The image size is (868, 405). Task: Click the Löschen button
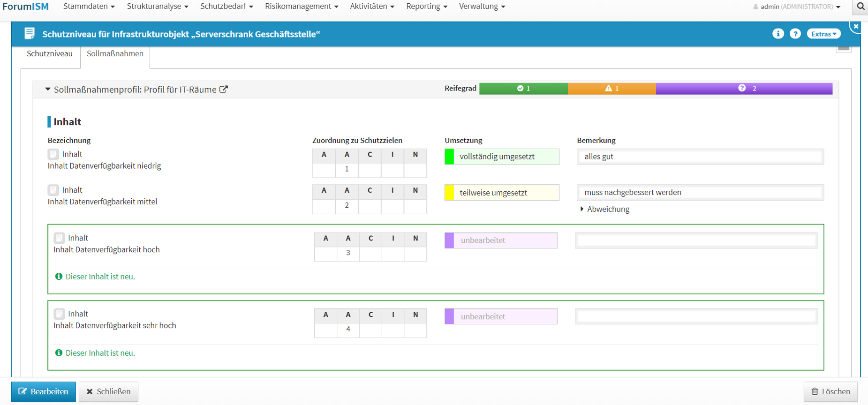coord(830,391)
